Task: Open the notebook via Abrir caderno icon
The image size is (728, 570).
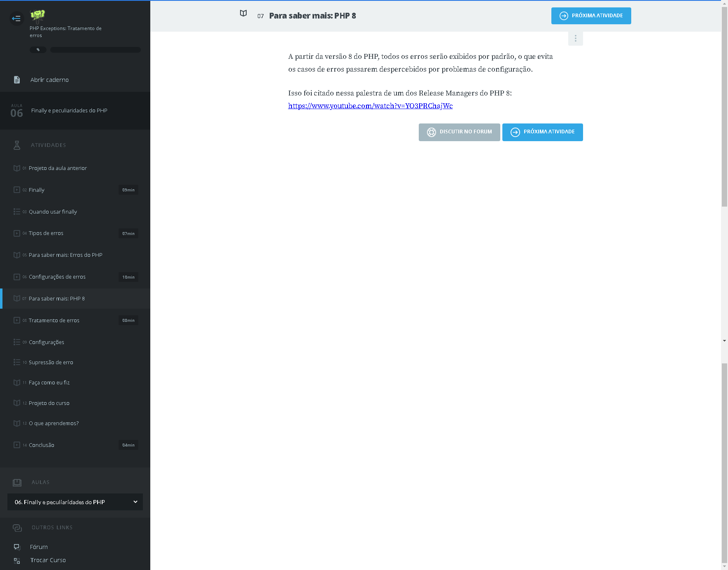Action: click(x=17, y=80)
